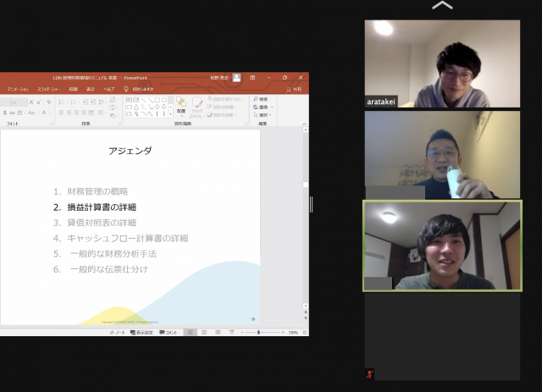The image size is (542, 392).
Task: Open the font size dropdown
Action: pyautogui.click(x=25, y=102)
